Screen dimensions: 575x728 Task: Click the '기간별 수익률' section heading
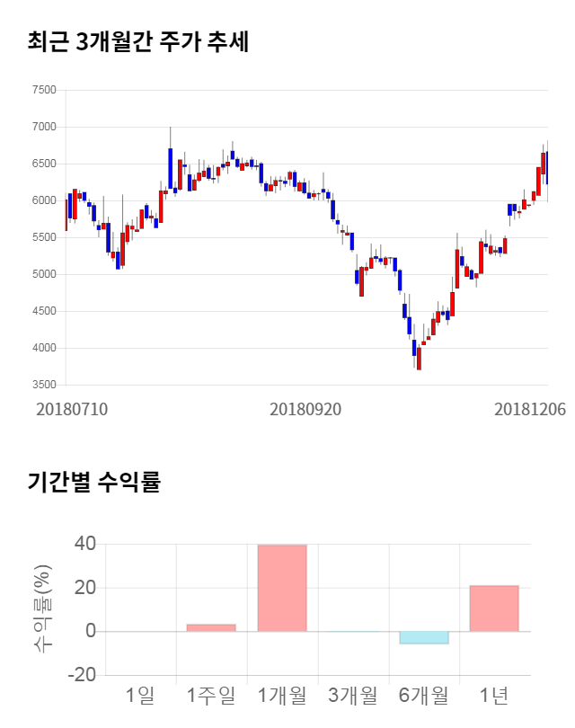pos(93,482)
